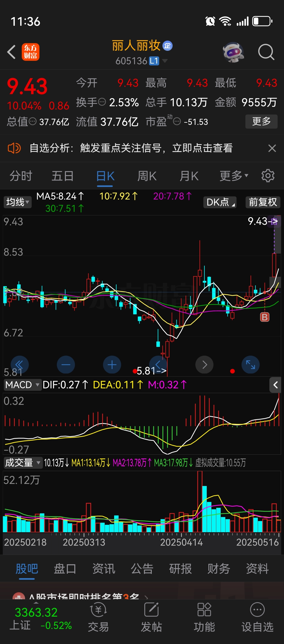Open the 研报 tab
The height and width of the screenshot is (644, 284).
181,569
